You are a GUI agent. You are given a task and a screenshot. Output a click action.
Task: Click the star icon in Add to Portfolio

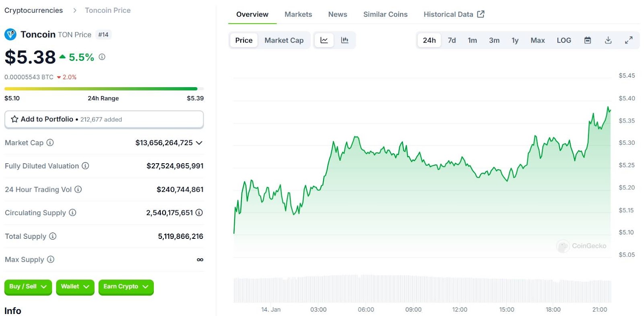point(14,119)
